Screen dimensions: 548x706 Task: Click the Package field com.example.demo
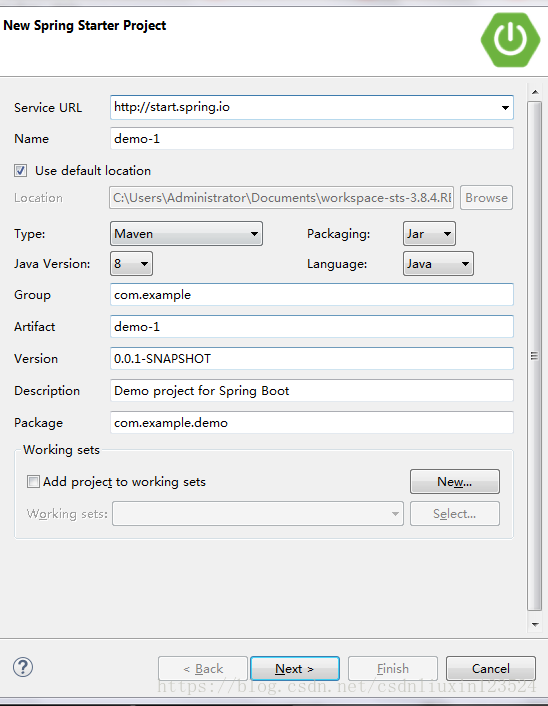(312, 423)
